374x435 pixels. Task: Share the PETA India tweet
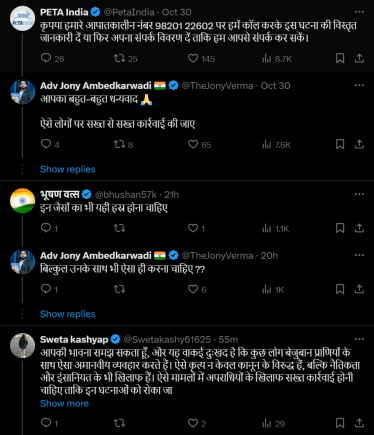(359, 58)
